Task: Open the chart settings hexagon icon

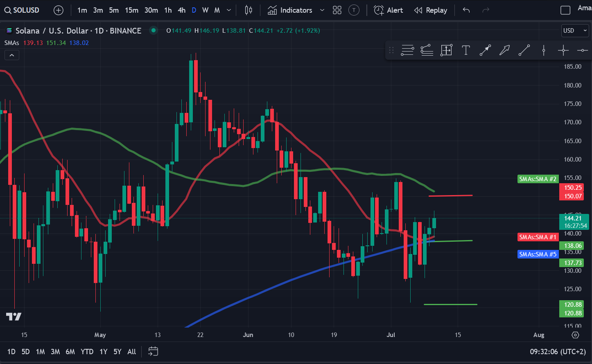Action: pyautogui.click(x=575, y=335)
